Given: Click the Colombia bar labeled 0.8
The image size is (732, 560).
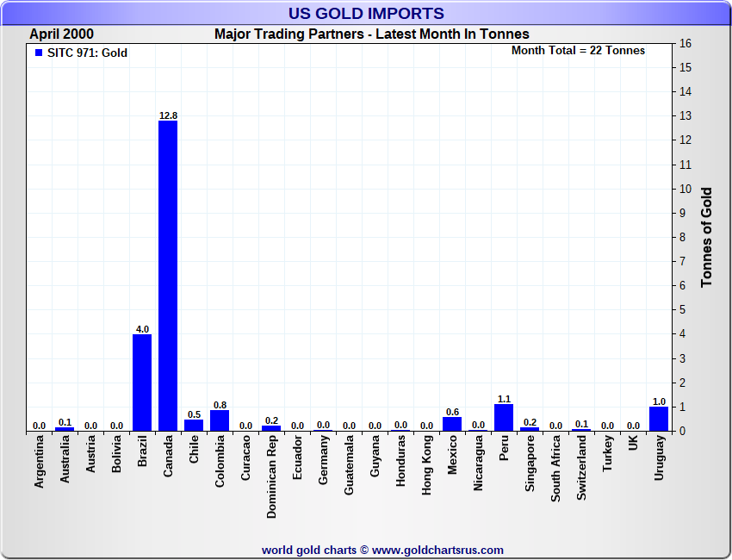Looking at the screenshot, I should click(x=220, y=420).
